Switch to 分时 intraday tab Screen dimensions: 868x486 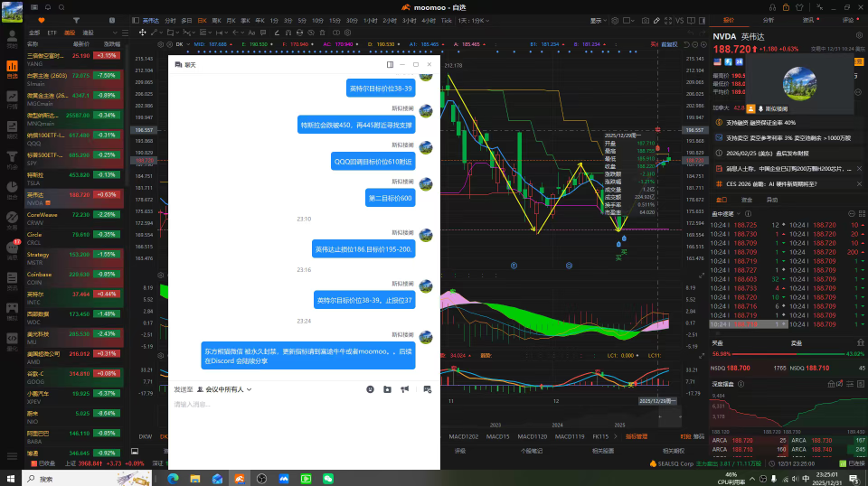pos(170,21)
